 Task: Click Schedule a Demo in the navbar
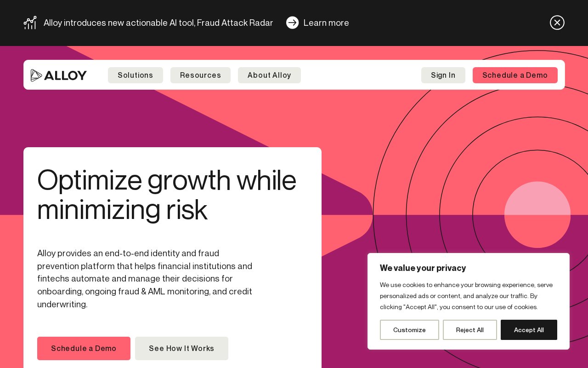[x=515, y=75]
